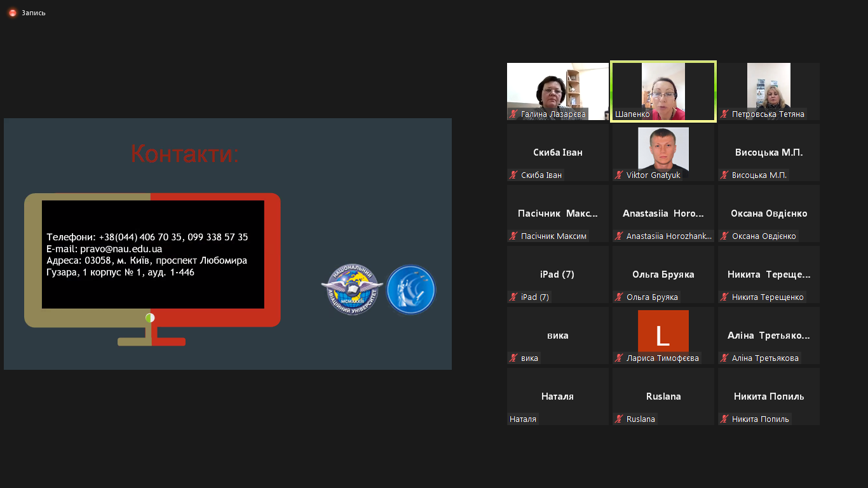The width and height of the screenshot is (868, 488).
Task: Click the green dot on monitor graphic
Action: tap(150, 318)
